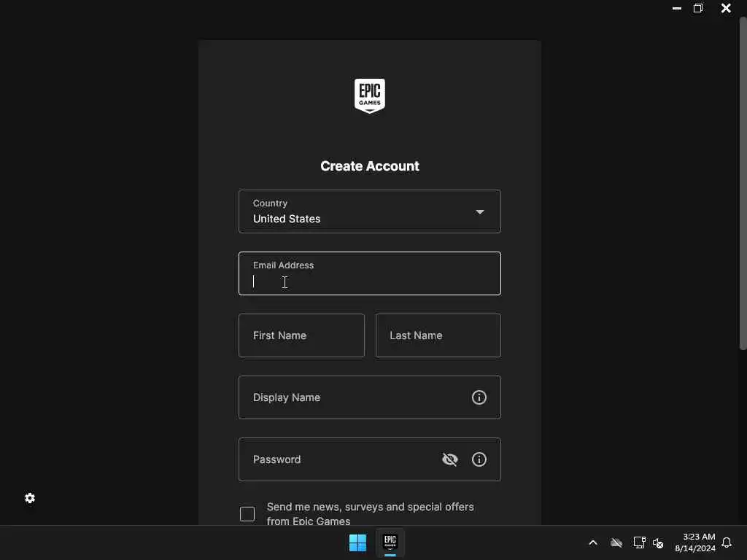The image size is (747, 560).
Task: Click the OneDrive cloud tray icon
Action: tap(616, 542)
